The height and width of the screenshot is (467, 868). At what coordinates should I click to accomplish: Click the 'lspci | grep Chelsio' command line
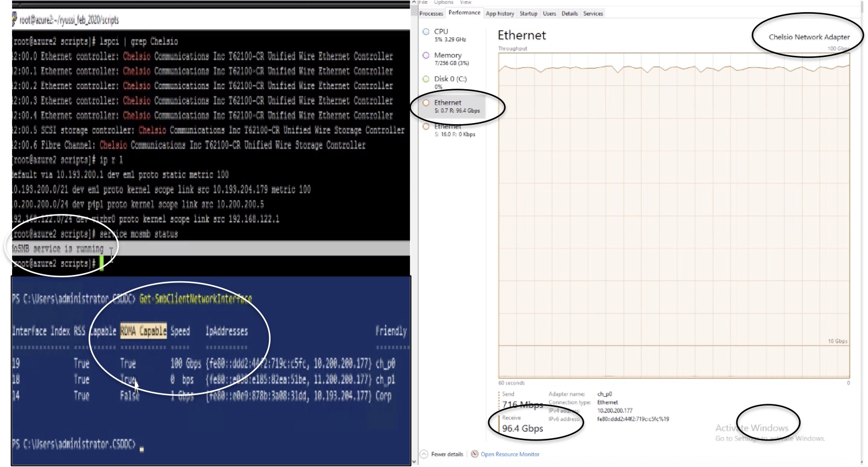point(95,41)
